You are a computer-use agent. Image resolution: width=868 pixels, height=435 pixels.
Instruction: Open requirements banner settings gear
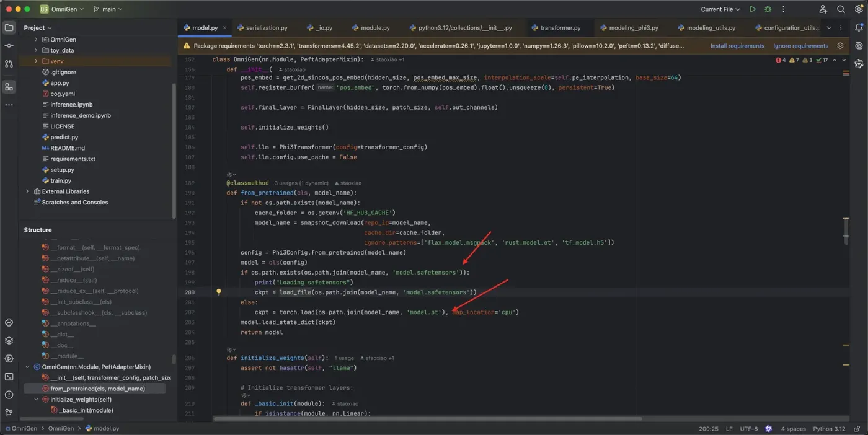tap(841, 46)
